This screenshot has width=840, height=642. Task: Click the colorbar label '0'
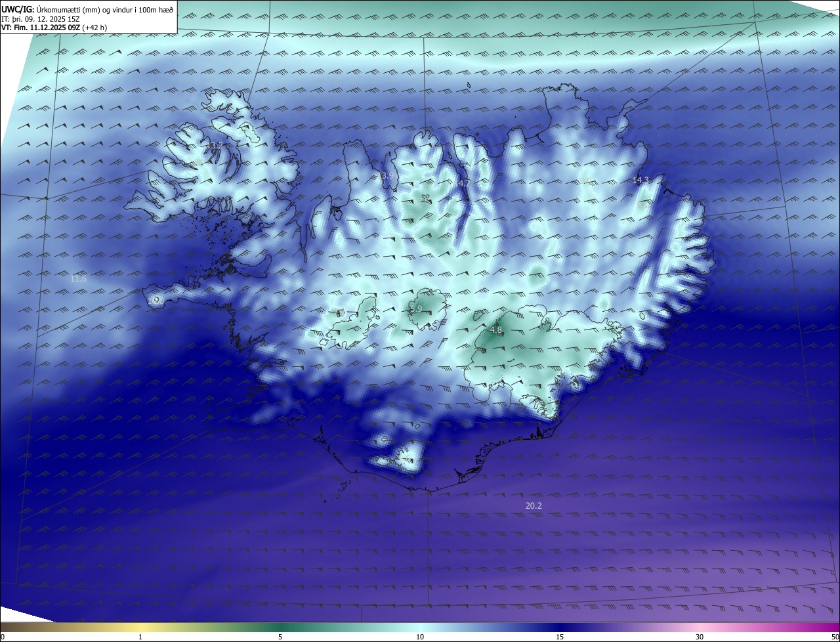coord(3,637)
